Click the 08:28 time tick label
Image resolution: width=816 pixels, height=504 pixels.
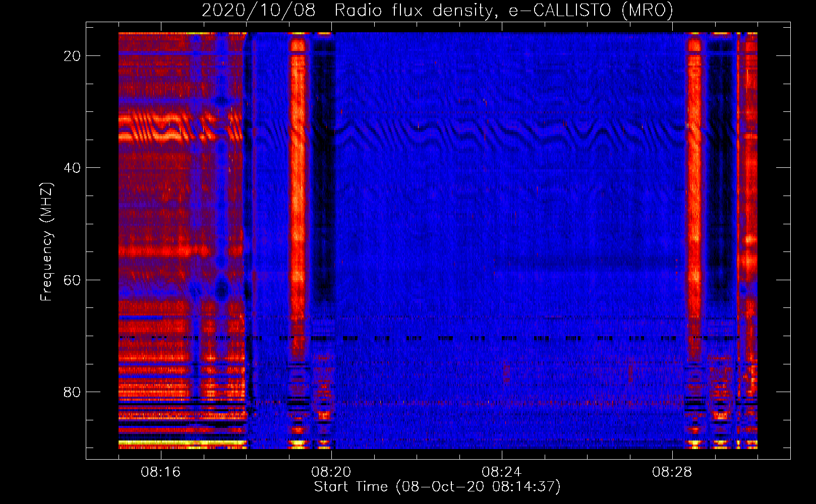(x=672, y=472)
